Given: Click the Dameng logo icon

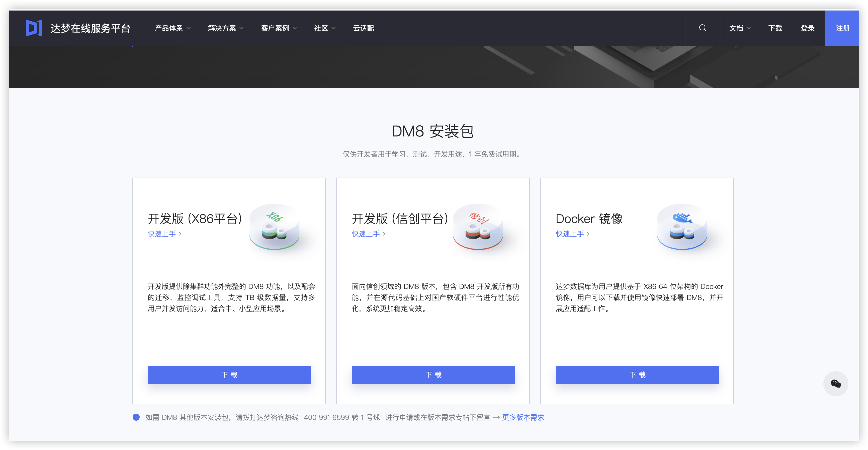Looking at the screenshot, I should click(34, 28).
